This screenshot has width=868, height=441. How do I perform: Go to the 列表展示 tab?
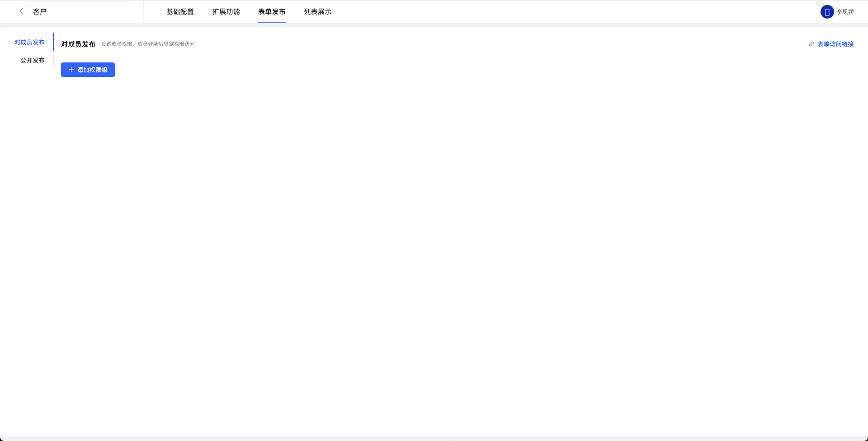317,12
